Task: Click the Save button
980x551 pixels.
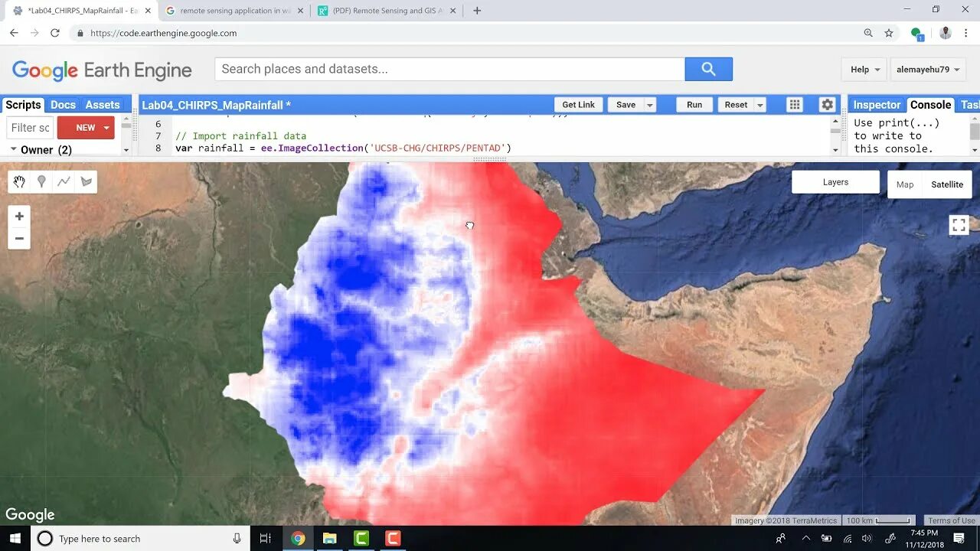Action: click(x=626, y=105)
